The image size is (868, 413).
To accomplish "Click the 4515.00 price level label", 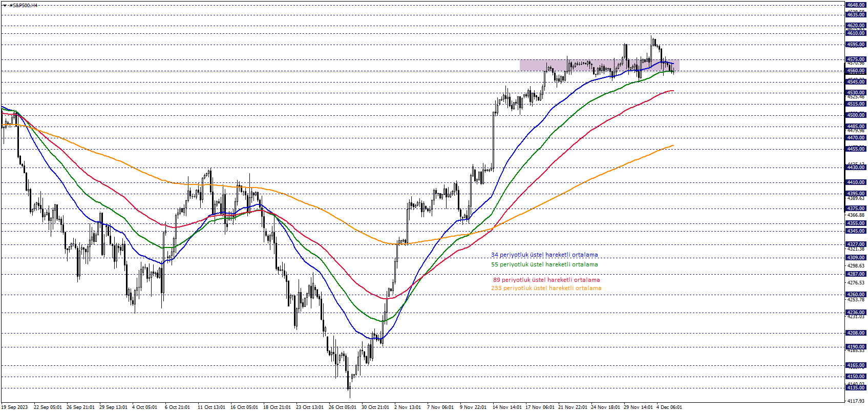I will tap(856, 104).
